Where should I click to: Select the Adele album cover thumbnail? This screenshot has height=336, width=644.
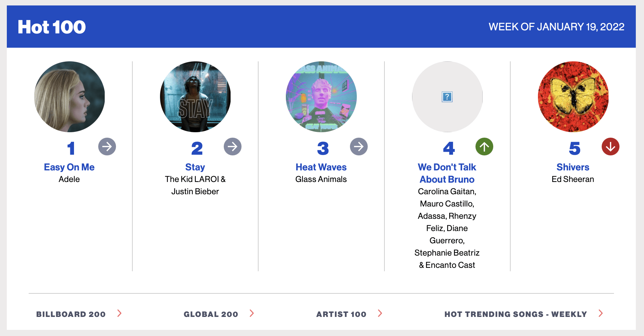[70, 97]
